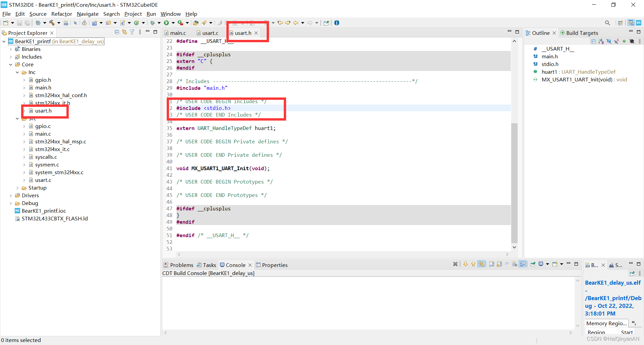
Task: Open Project Explorer view menu dots
Action: (140, 32)
